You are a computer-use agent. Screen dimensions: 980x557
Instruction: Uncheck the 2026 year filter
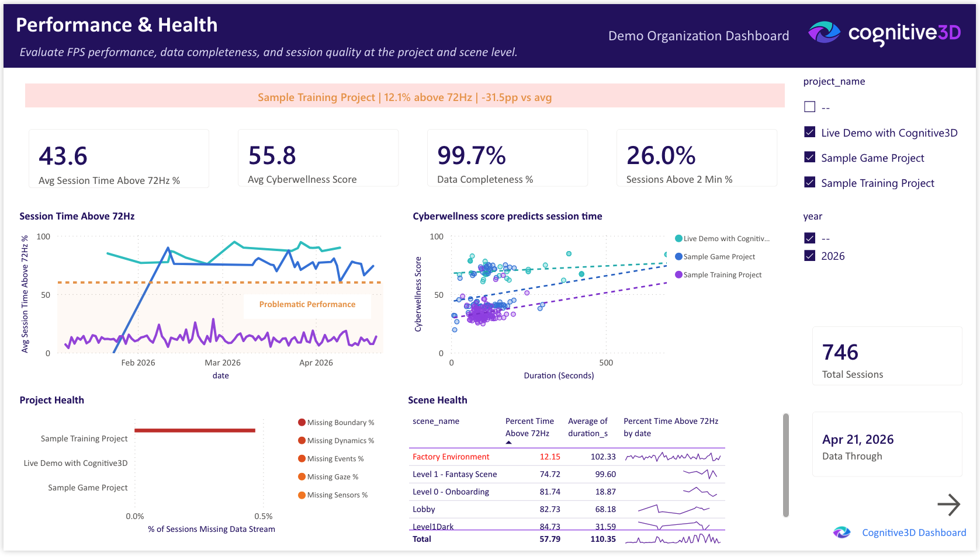(809, 255)
